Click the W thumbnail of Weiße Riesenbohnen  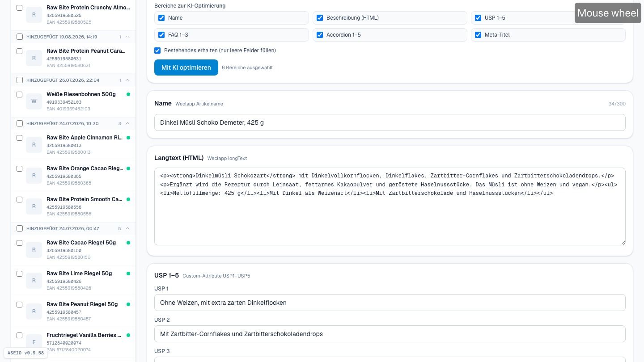34,101
